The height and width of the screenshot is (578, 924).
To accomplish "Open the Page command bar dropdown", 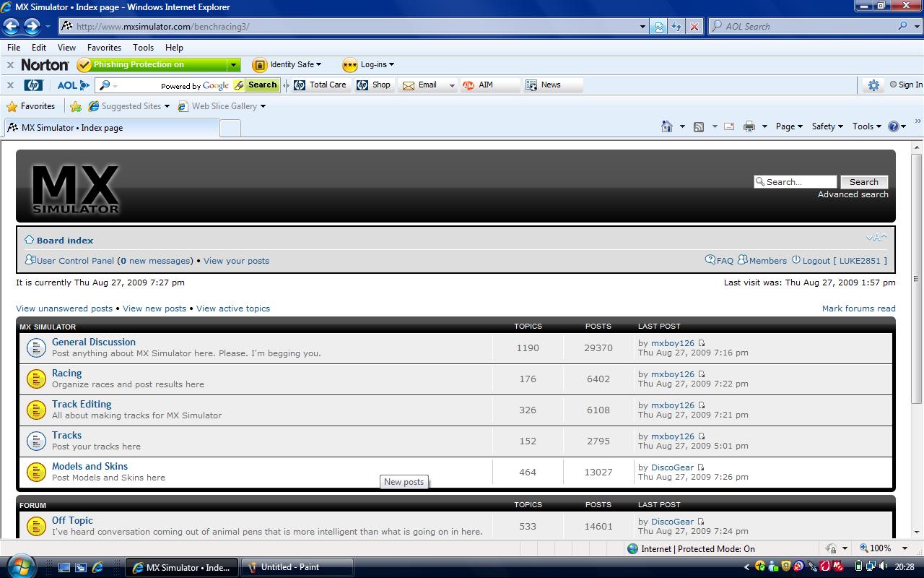I will (789, 126).
